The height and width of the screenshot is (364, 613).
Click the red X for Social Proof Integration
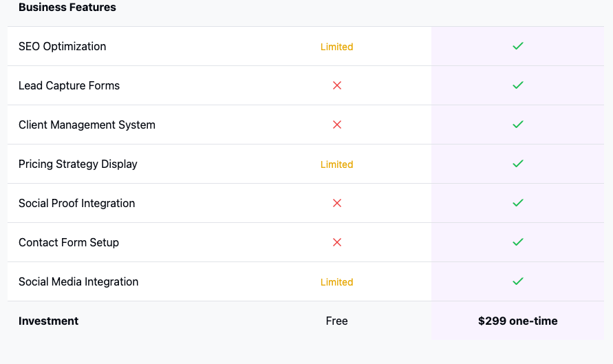[x=337, y=203]
